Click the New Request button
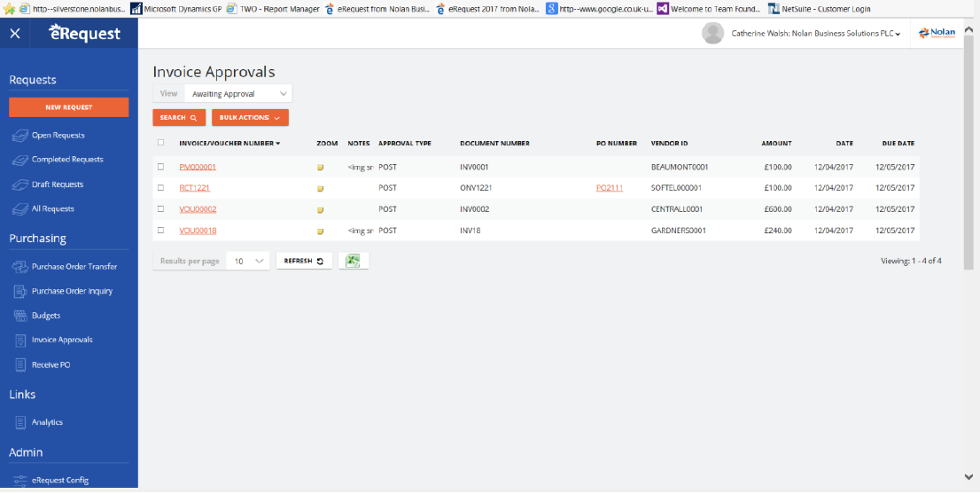Viewport: 980px width, 494px height. 68,107
